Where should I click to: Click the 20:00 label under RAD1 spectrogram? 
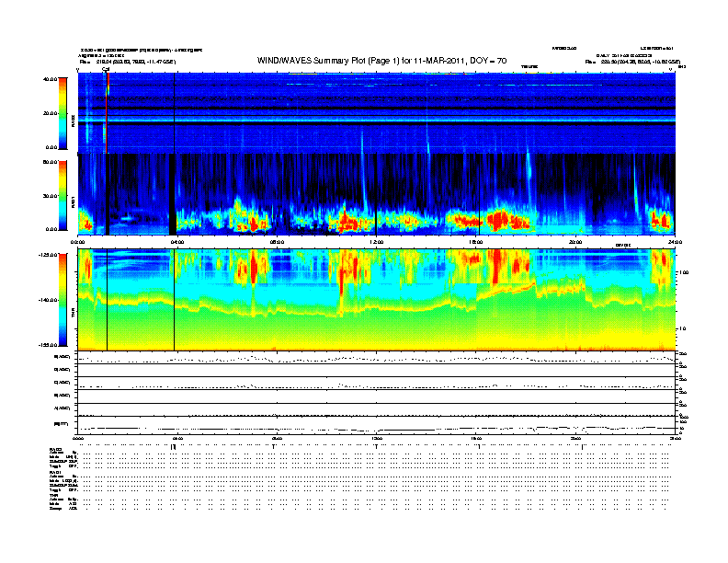[575, 242]
